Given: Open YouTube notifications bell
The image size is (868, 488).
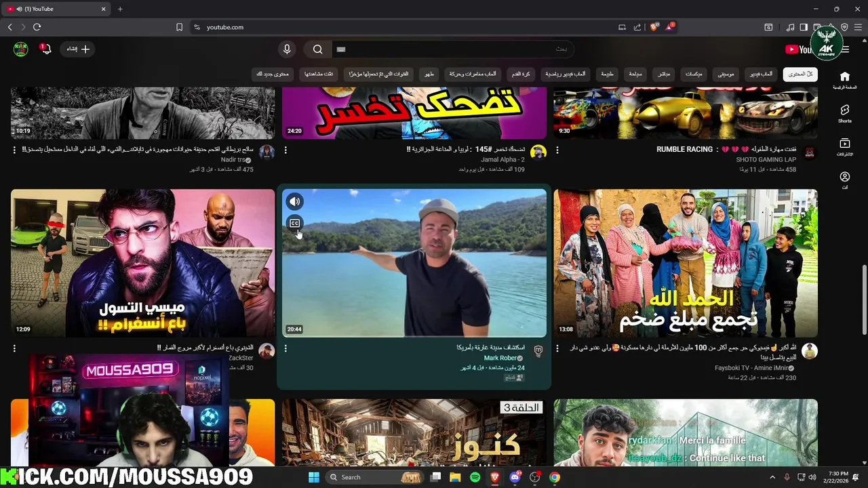Looking at the screenshot, I should click(x=45, y=49).
